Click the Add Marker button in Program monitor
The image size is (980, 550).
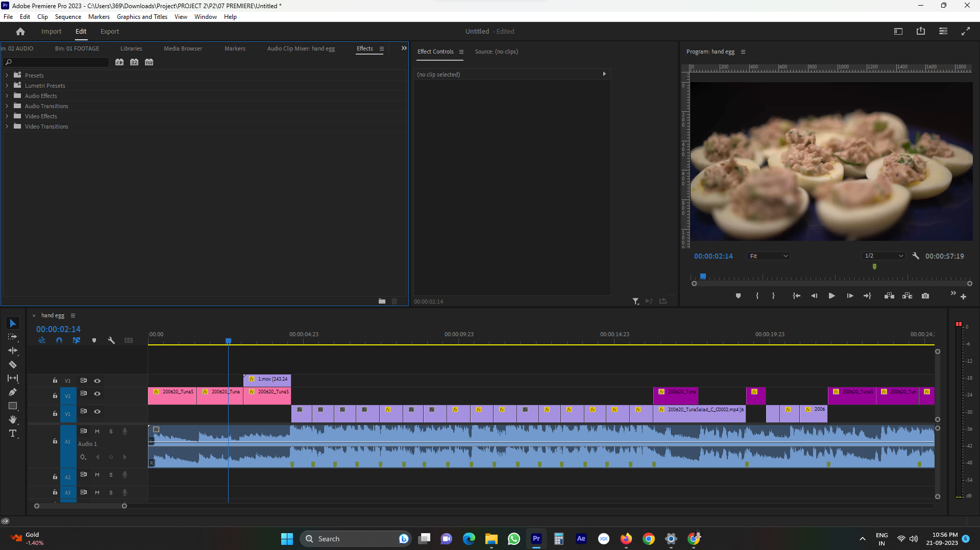point(738,296)
